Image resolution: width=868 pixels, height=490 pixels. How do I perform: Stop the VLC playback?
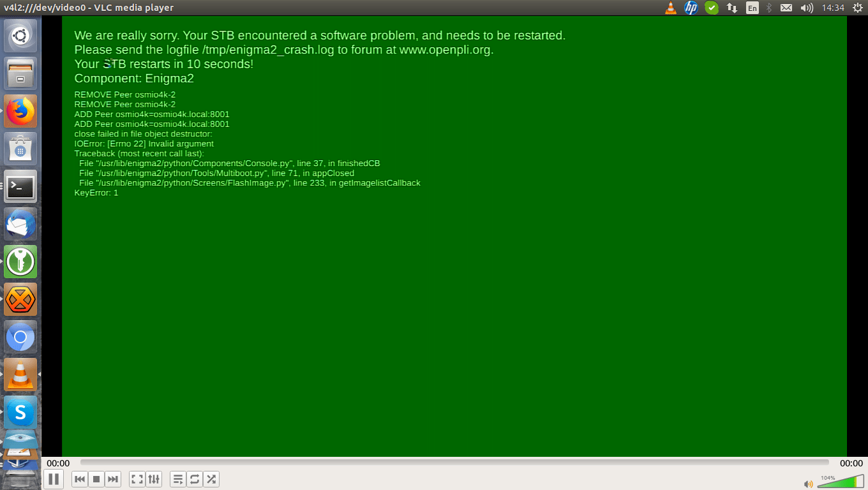(96, 479)
